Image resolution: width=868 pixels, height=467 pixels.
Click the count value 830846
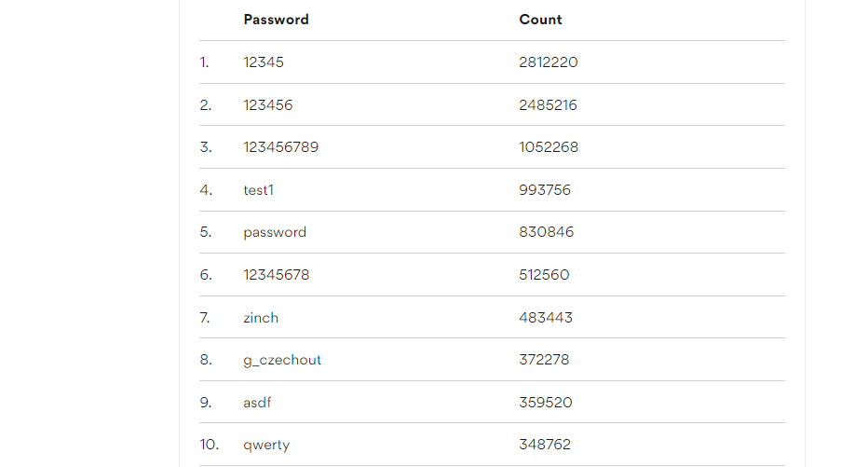point(546,232)
